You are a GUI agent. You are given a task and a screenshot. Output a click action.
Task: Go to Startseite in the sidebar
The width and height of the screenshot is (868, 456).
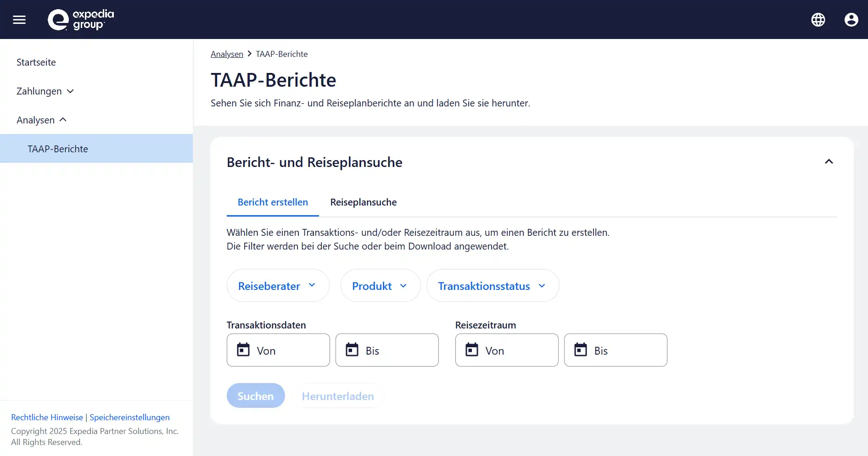tap(36, 62)
